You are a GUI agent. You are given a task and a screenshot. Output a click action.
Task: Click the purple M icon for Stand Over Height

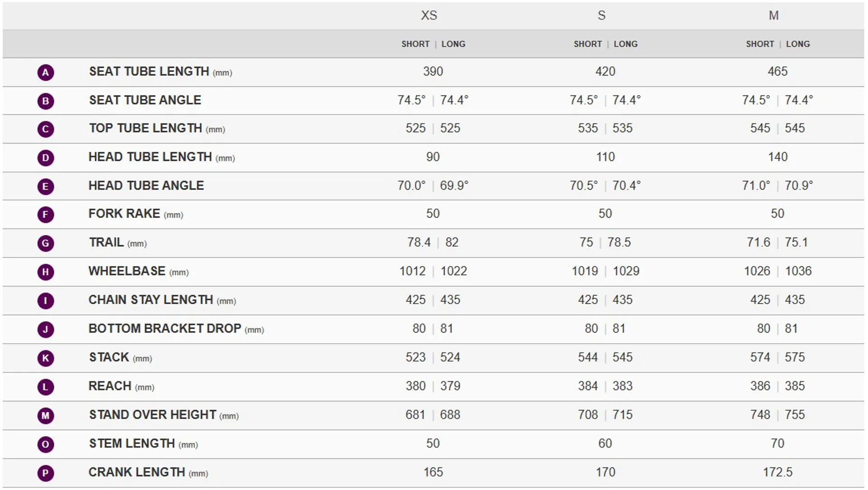coord(46,416)
